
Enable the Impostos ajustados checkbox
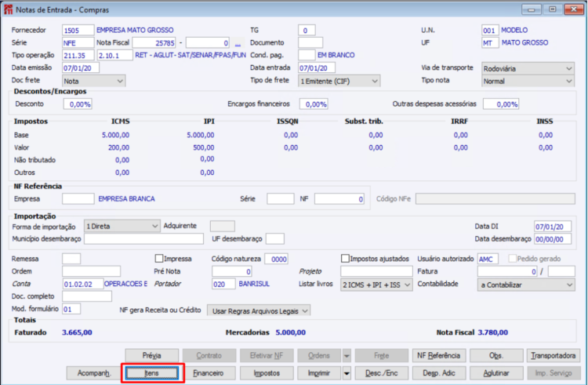pyautogui.click(x=346, y=259)
